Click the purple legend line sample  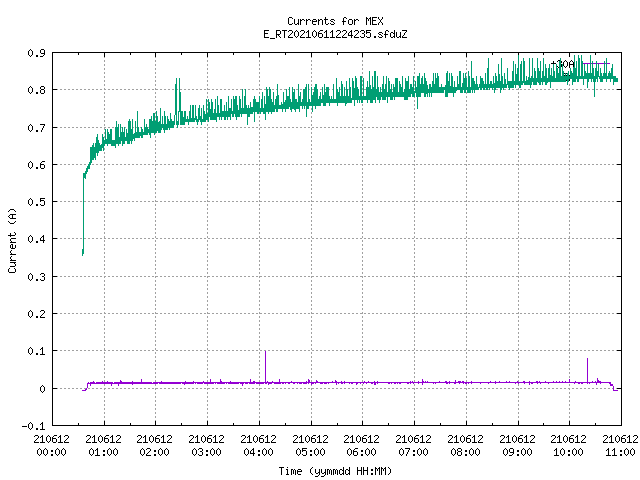(x=596, y=64)
